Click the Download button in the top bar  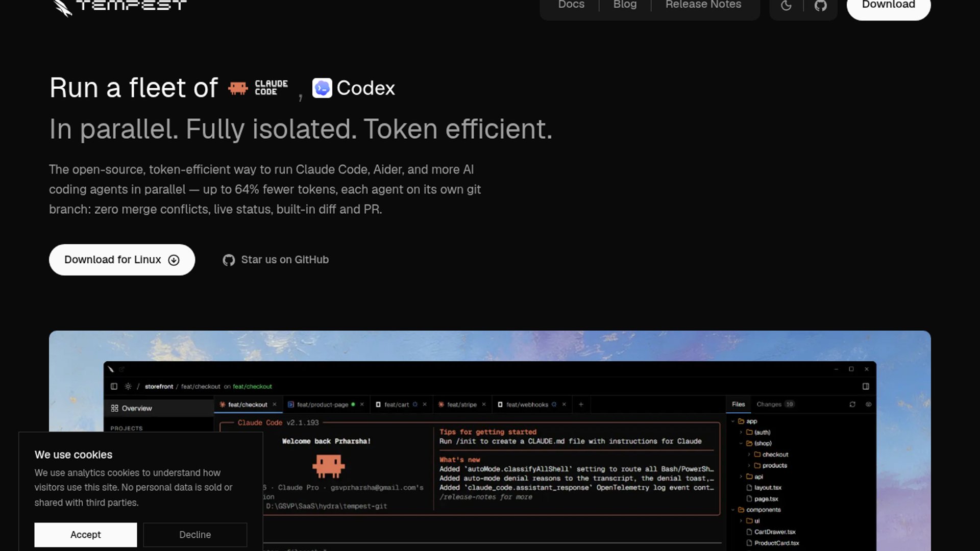(x=889, y=6)
